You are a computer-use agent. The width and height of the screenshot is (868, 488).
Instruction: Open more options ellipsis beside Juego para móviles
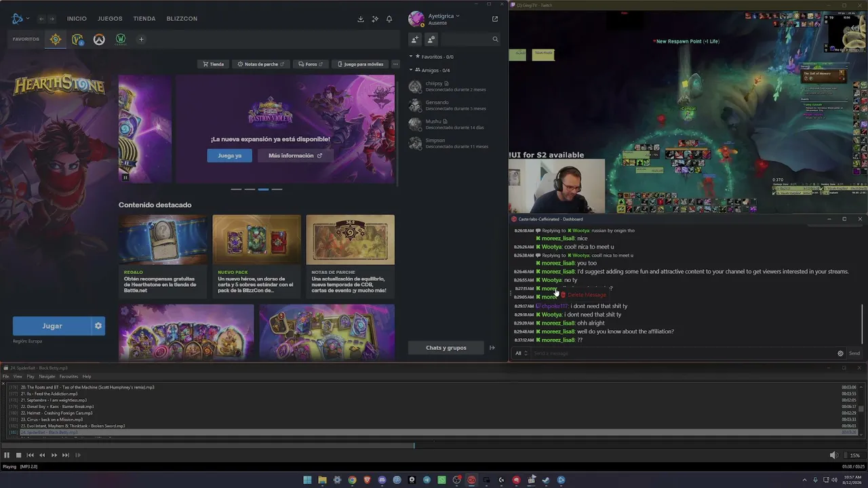(395, 64)
